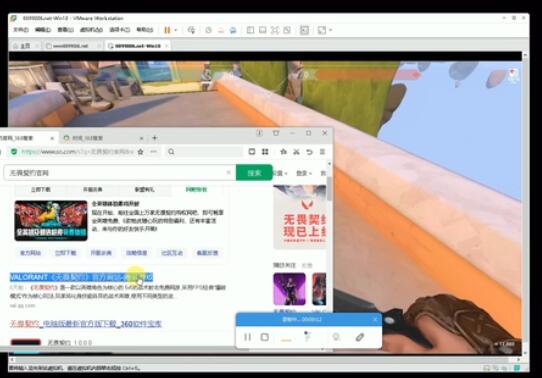Click the green 搜索 search button
542x378 pixels.
click(254, 173)
